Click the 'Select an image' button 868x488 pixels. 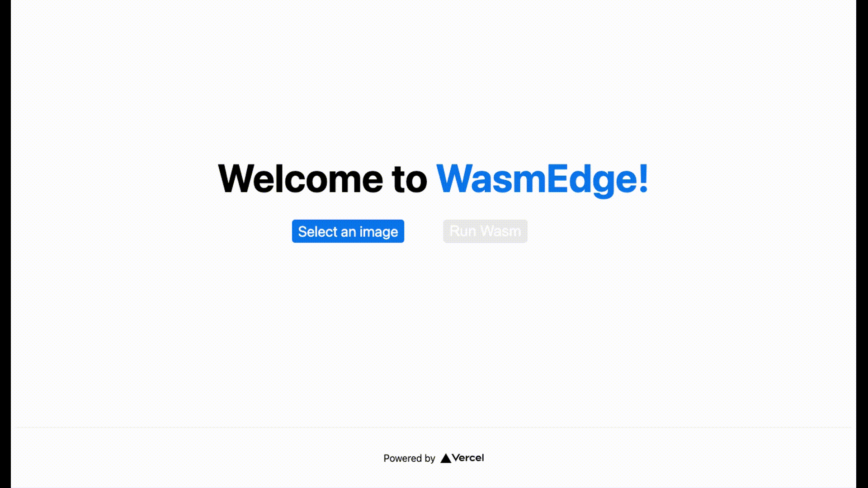[348, 231]
